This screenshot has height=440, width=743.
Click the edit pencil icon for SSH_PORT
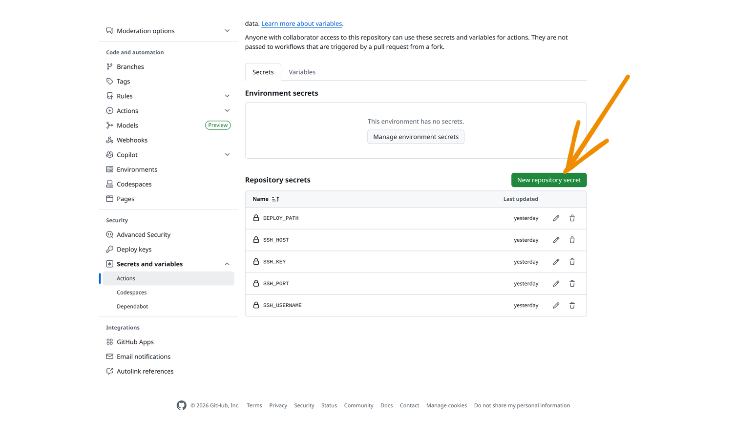(556, 283)
